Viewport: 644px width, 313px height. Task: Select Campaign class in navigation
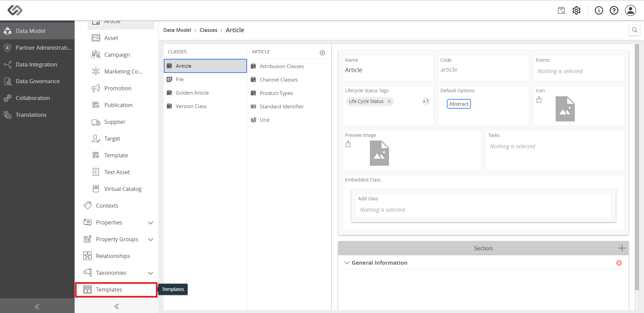(121, 55)
